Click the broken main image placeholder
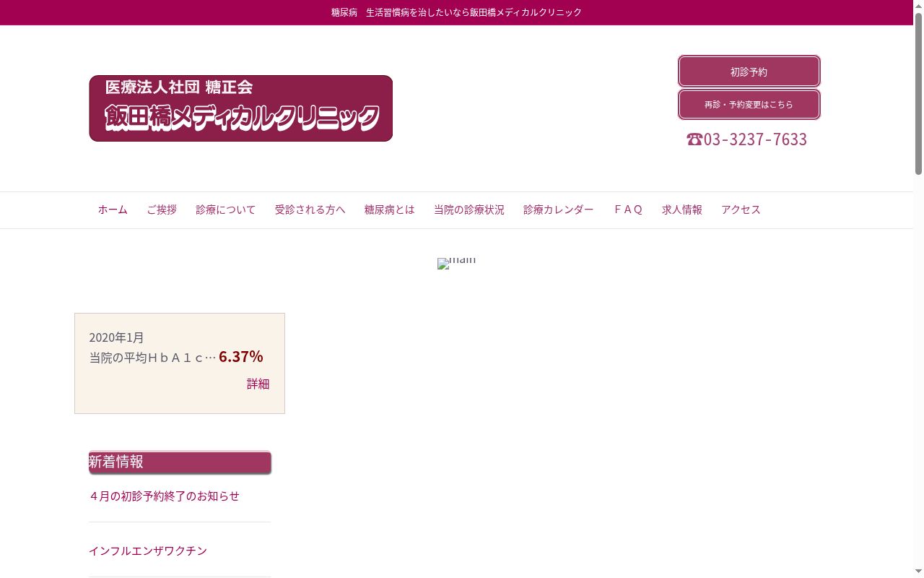The image size is (924, 578). (x=456, y=263)
